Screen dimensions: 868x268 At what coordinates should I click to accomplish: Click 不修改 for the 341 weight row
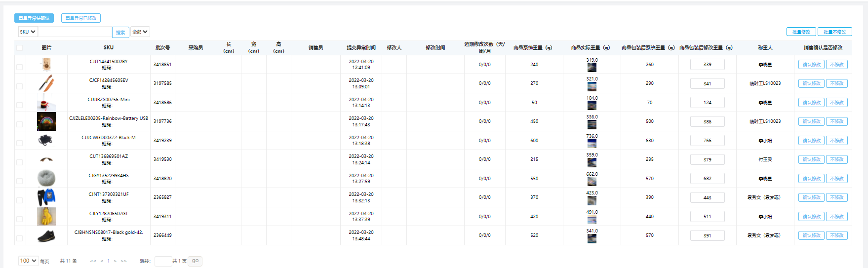837,83
